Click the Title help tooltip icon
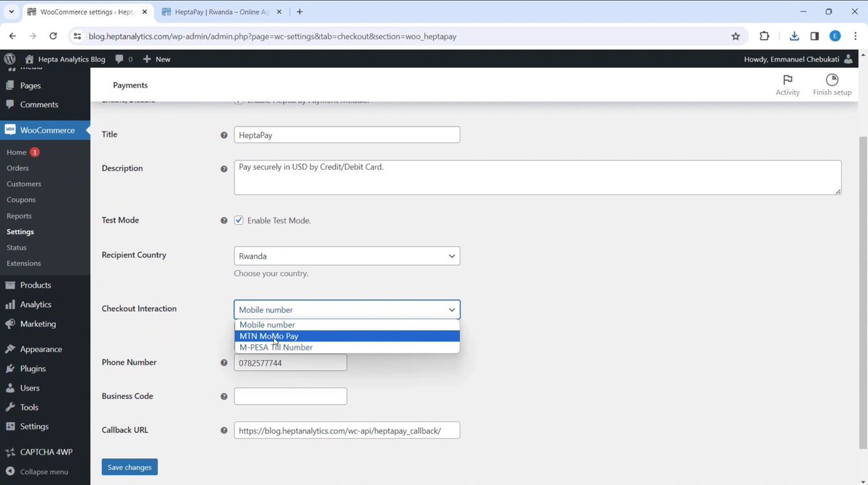The height and width of the screenshot is (485, 868). pos(224,135)
